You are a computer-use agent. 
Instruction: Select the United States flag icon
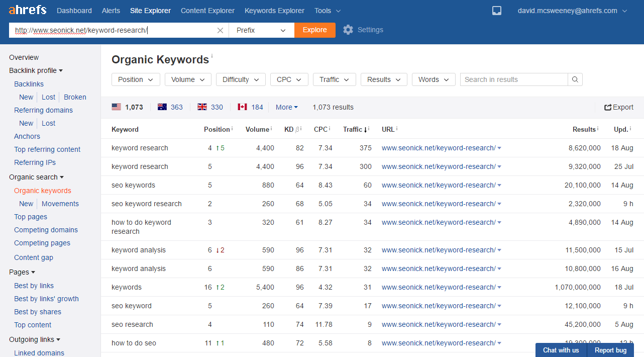click(x=117, y=107)
